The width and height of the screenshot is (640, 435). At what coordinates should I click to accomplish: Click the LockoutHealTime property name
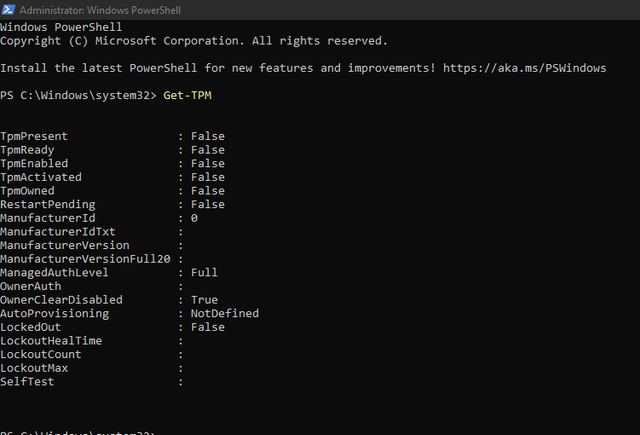(x=51, y=341)
